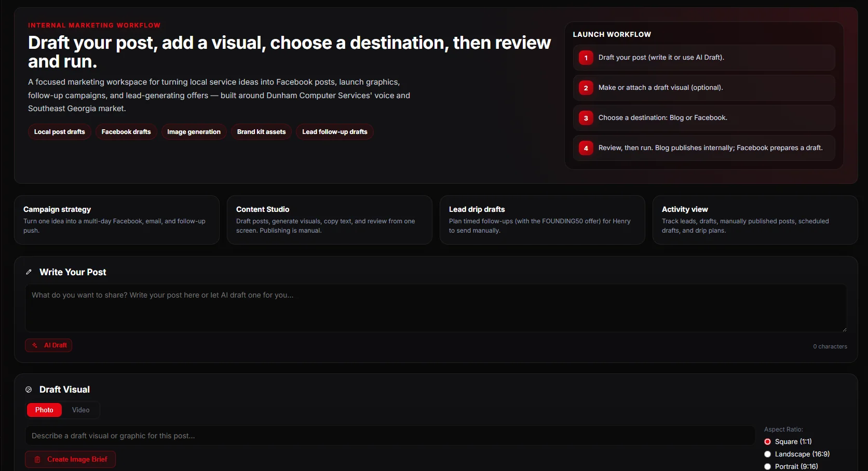Focus the Write Your Post text area

436,308
